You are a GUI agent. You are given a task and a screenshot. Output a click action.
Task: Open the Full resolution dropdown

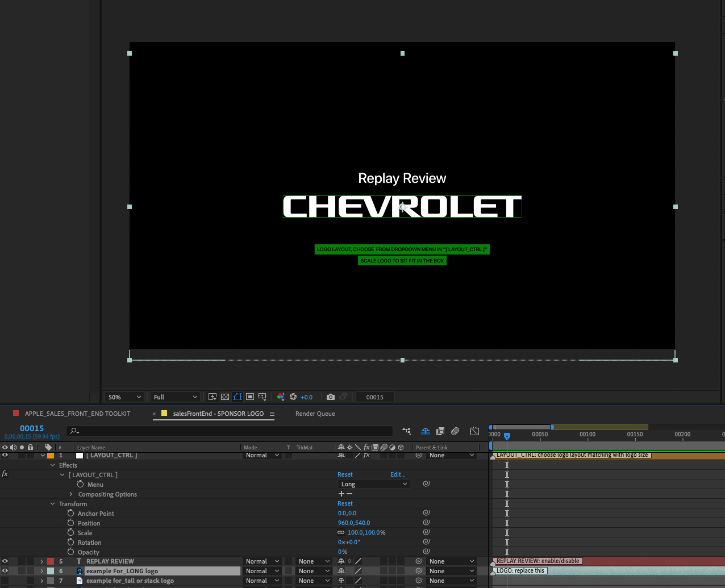pos(175,397)
